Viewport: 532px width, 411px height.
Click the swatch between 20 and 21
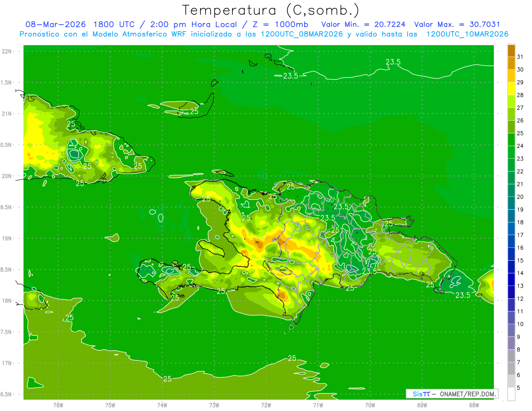(511, 191)
